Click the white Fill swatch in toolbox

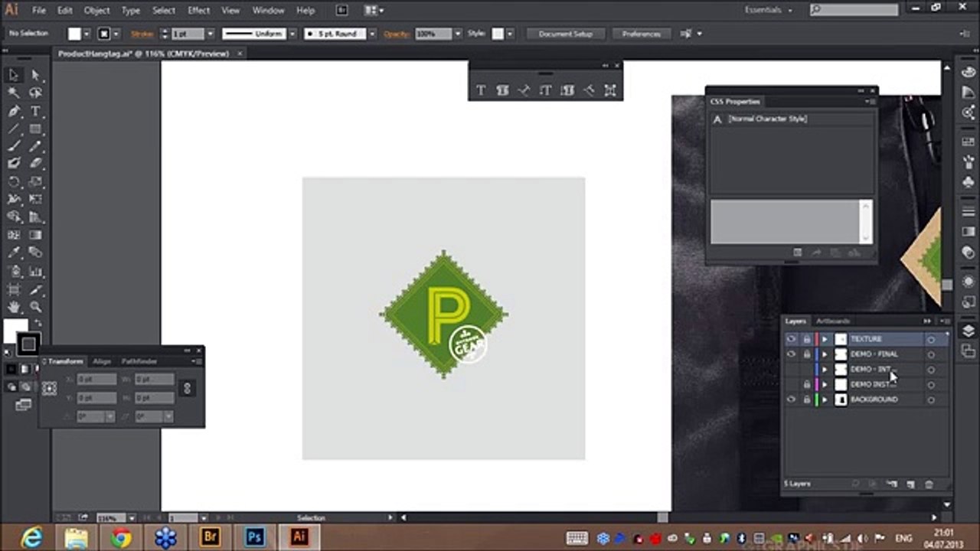[x=14, y=331]
